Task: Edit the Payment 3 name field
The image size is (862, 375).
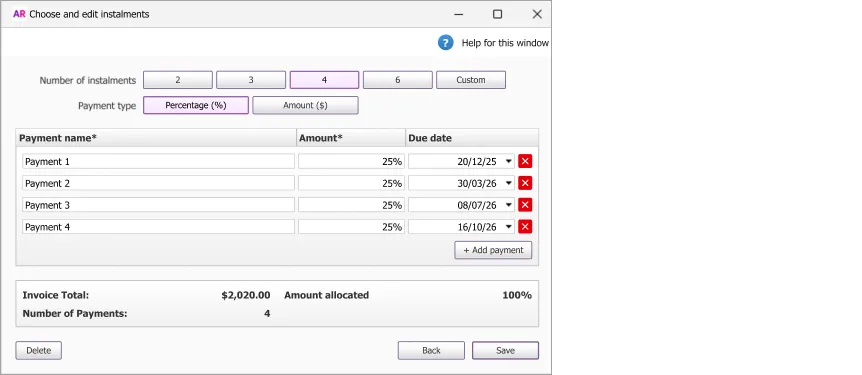Action: 158,205
